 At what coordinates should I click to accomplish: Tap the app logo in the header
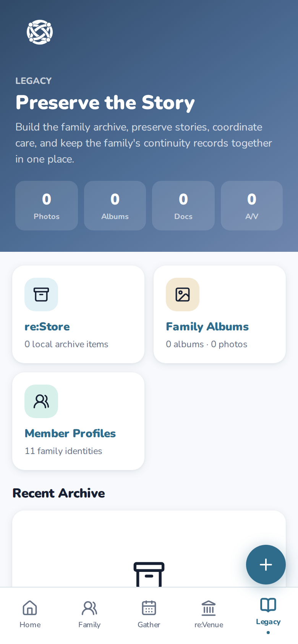40,32
